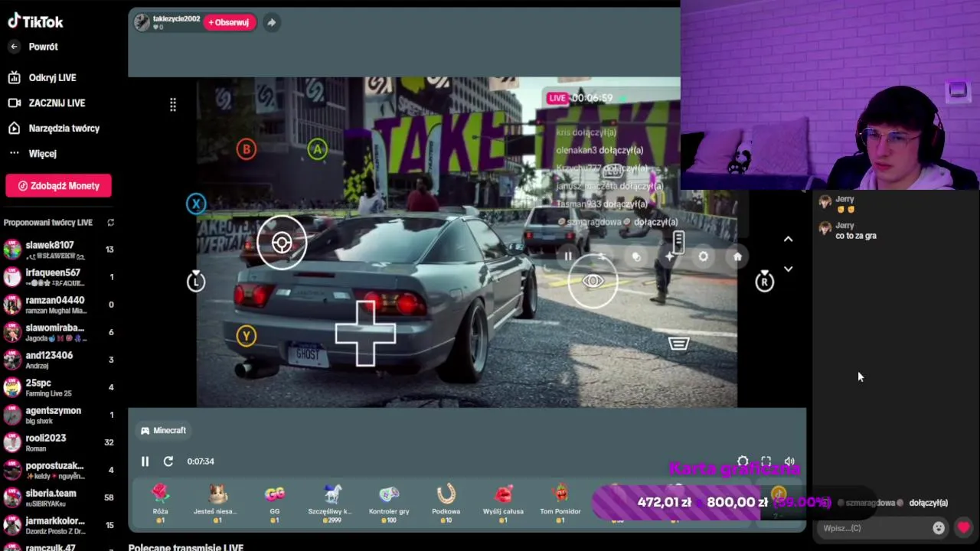
Task: Select jarmarkkolor... suggested creator
Action: click(x=58, y=526)
